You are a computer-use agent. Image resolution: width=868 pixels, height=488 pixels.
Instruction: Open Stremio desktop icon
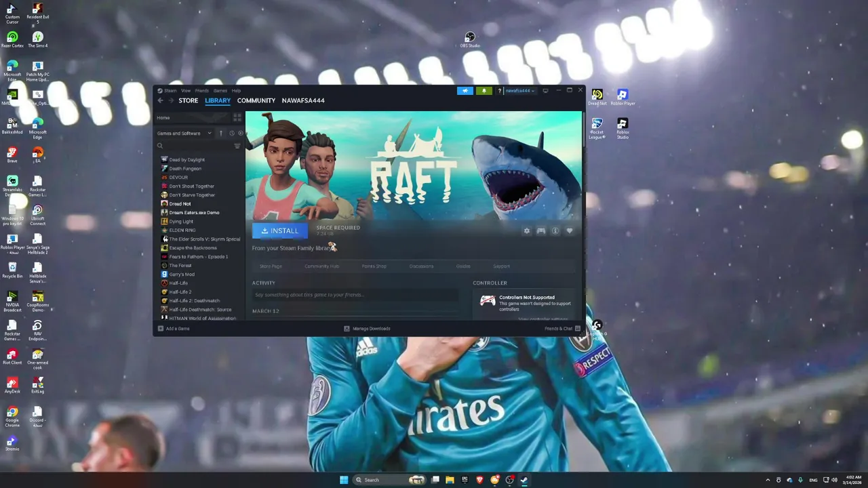tap(12, 443)
